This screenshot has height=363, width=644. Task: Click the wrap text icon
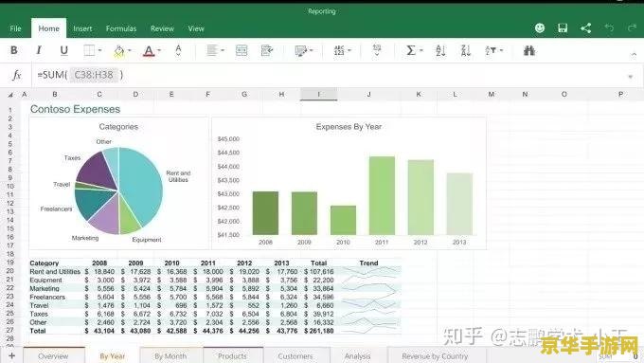pyautogui.click(x=267, y=50)
